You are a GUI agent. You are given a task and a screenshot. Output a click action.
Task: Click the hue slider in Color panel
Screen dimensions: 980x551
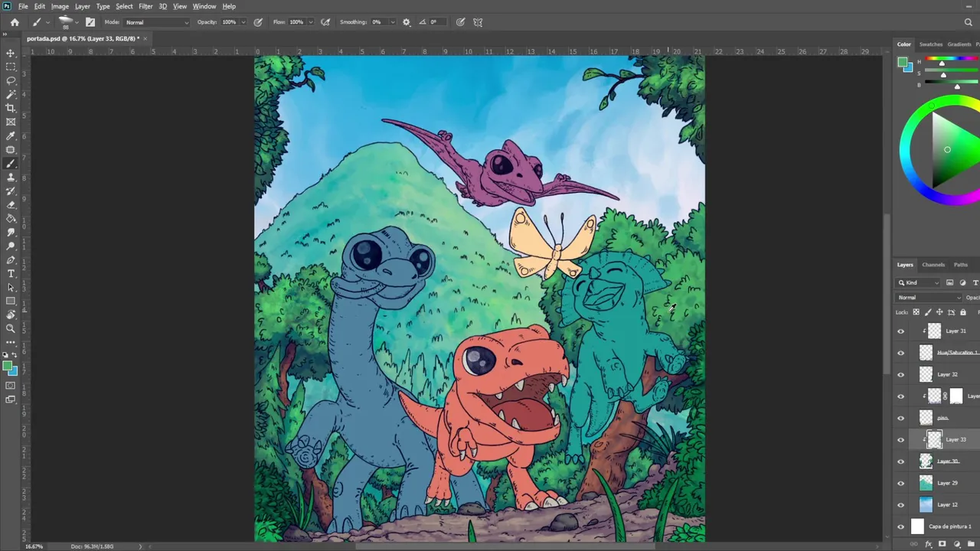coord(952,60)
